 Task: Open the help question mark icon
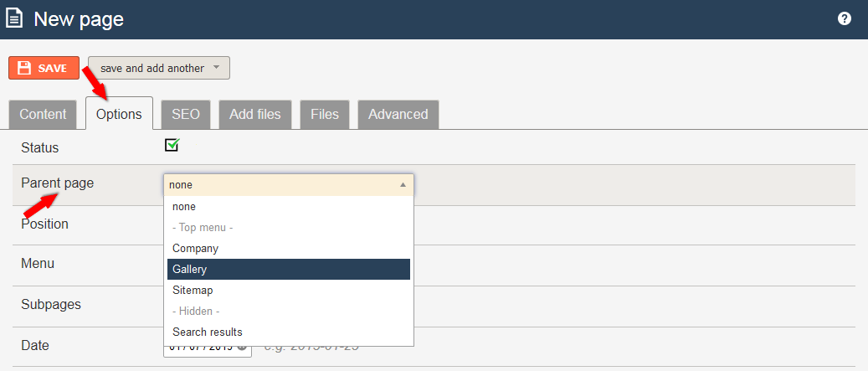845,19
